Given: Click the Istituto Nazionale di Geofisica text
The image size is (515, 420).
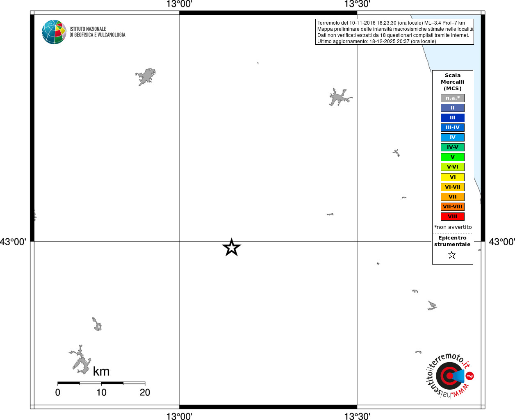Looking at the screenshot, I should pyautogui.click(x=97, y=32).
